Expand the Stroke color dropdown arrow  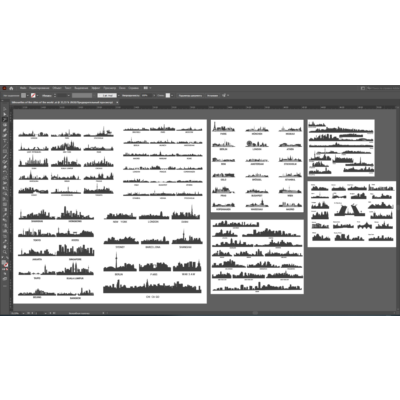pos(37,95)
